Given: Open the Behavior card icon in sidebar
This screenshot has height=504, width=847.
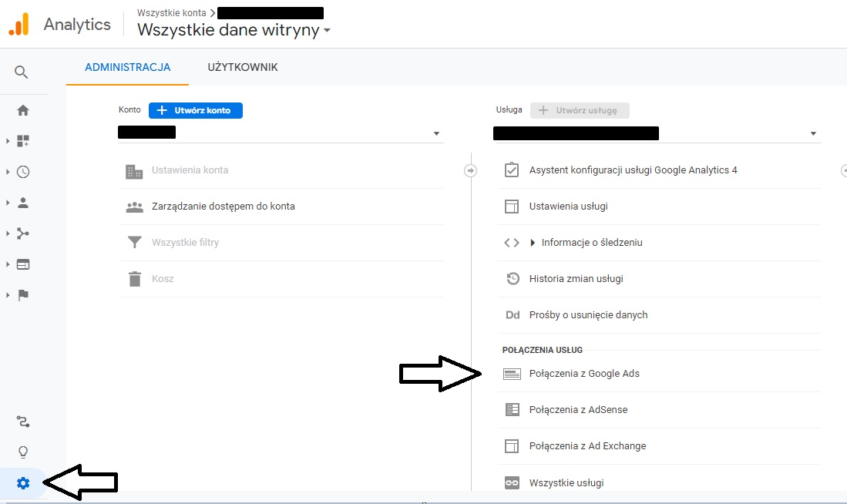Looking at the screenshot, I should point(23,264).
